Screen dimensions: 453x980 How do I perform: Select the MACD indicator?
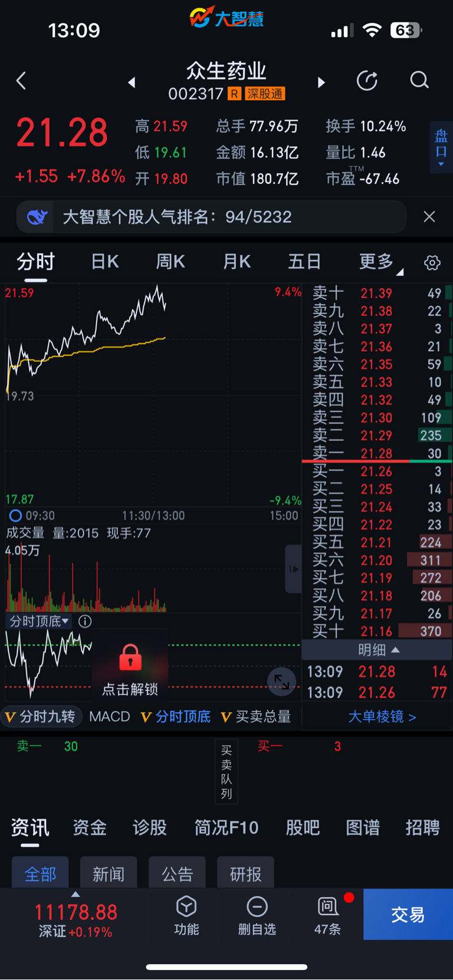click(x=110, y=717)
